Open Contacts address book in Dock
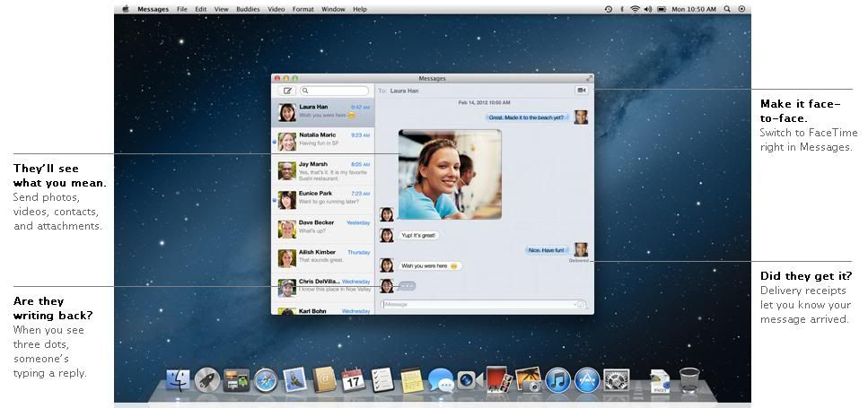This screenshot has height=408, width=868. pyautogui.click(x=324, y=380)
